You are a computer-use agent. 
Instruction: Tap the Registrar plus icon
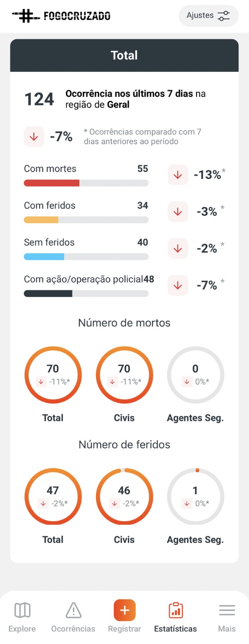pyautogui.click(x=125, y=610)
